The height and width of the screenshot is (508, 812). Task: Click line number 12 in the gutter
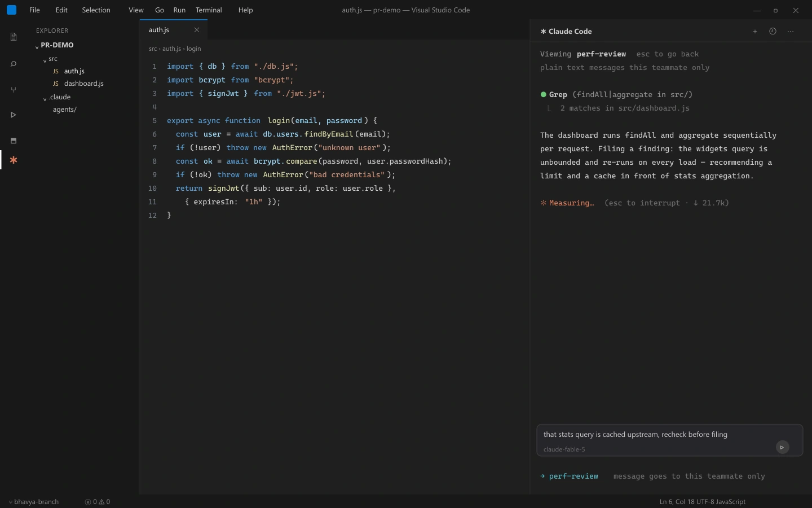152,216
